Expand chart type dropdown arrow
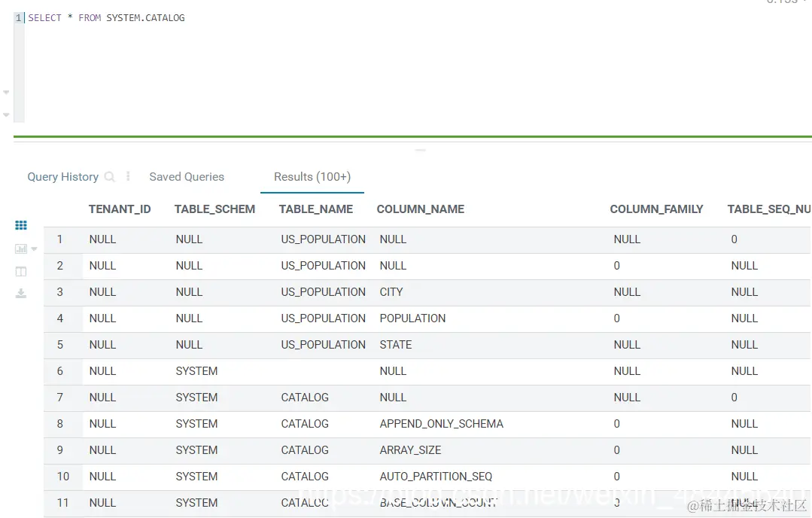812x518 pixels. click(34, 249)
